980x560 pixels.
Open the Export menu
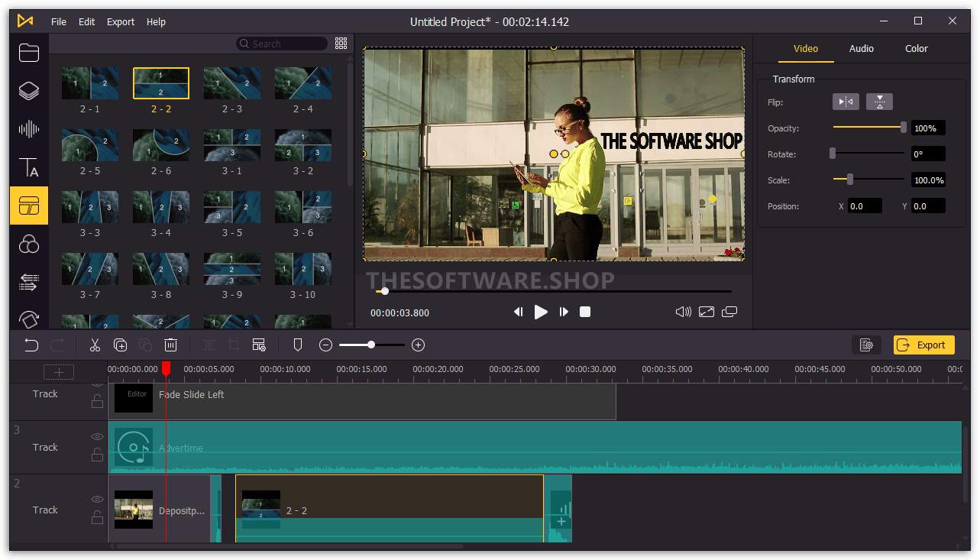point(121,21)
